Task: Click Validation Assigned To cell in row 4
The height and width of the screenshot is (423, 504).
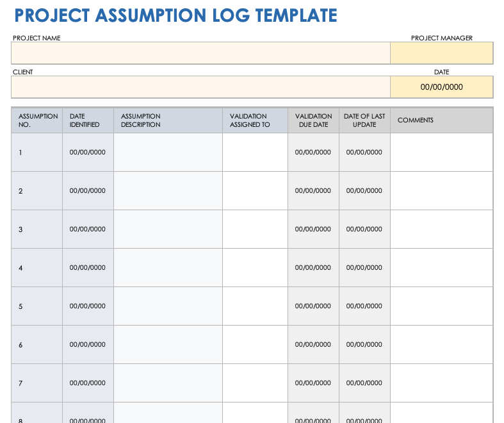Action: tap(255, 268)
